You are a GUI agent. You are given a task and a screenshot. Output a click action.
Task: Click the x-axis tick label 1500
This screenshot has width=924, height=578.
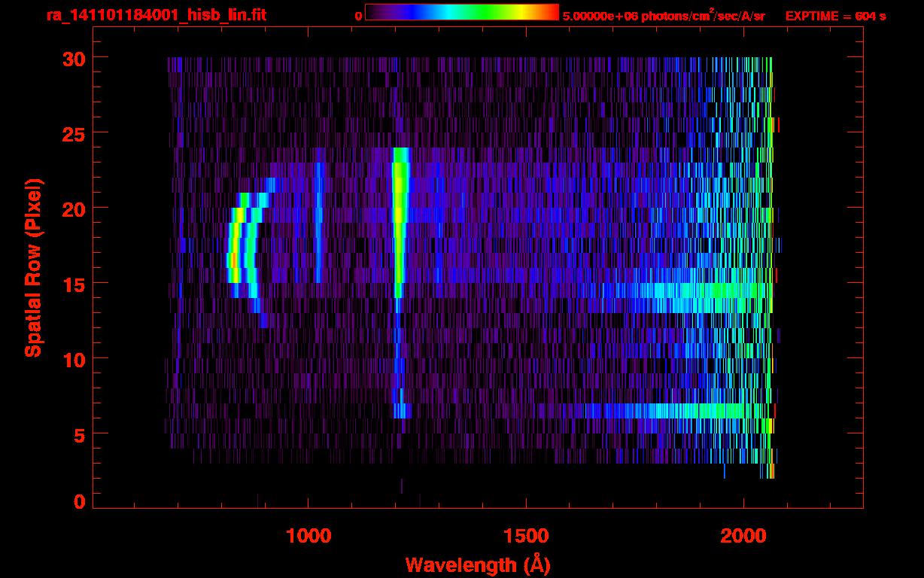coord(526,536)
